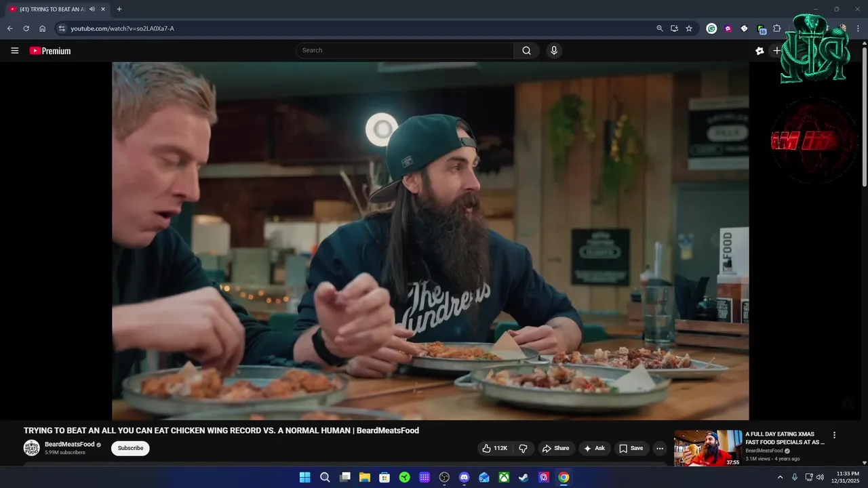Click the star-shaped icon beside Create
The height and width of the screenshot is (488, 868).
[759, 51]
